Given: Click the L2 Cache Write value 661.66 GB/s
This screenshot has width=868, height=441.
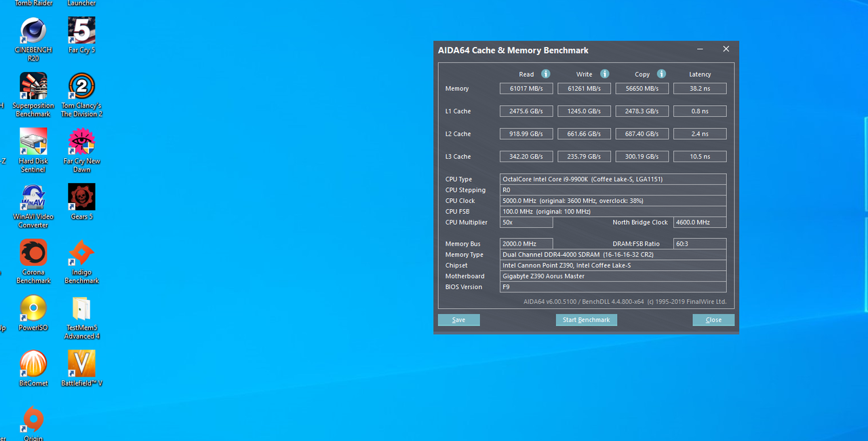Looking at the screenshot, I should pos(584,134).
